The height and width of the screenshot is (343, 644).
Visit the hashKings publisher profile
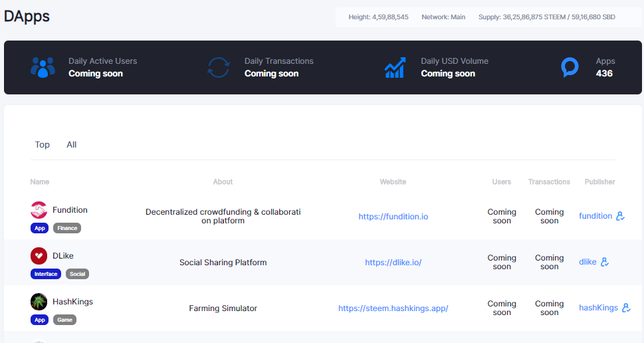pyautogui.click(x=598, y=308)
